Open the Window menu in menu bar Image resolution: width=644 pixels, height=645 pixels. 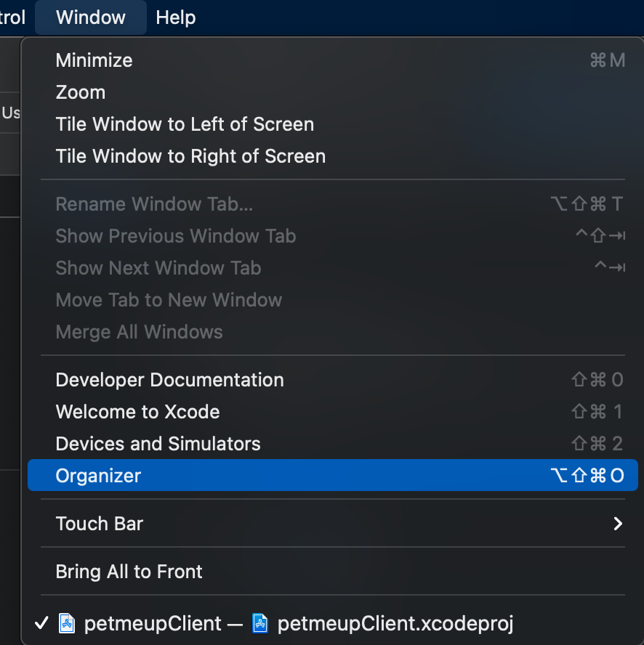point(91,17)
